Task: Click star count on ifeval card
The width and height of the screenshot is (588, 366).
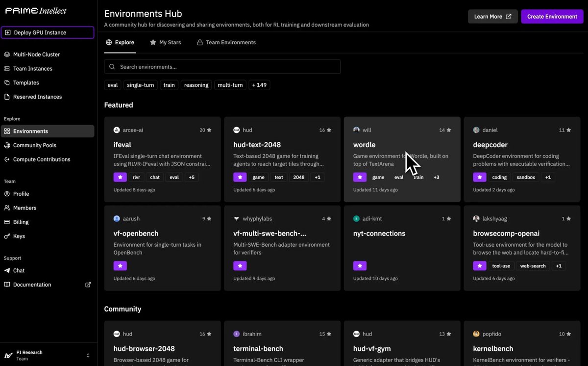Action: [205, 130]
